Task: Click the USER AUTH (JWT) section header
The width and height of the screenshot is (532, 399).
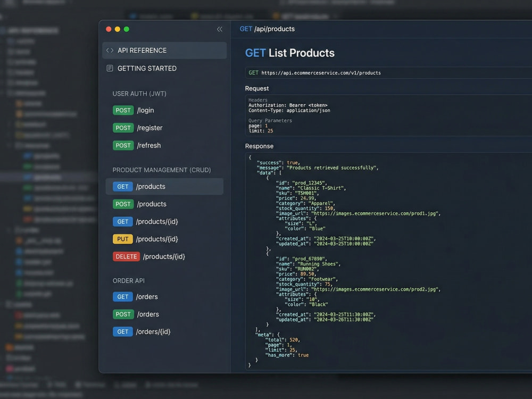Action: point(139,94)
